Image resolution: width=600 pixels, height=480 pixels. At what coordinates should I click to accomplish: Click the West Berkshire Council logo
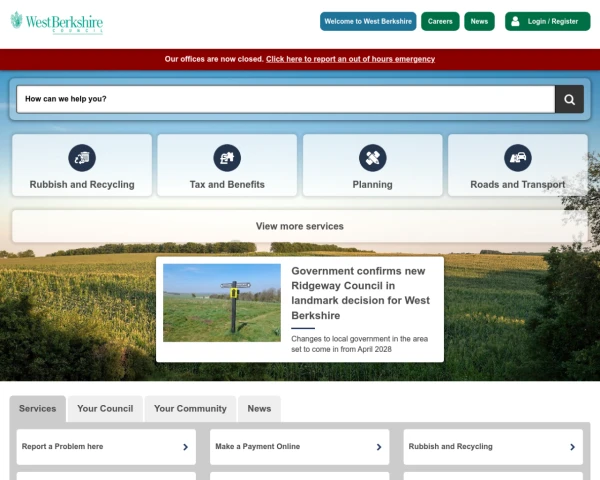coord(57,23)
